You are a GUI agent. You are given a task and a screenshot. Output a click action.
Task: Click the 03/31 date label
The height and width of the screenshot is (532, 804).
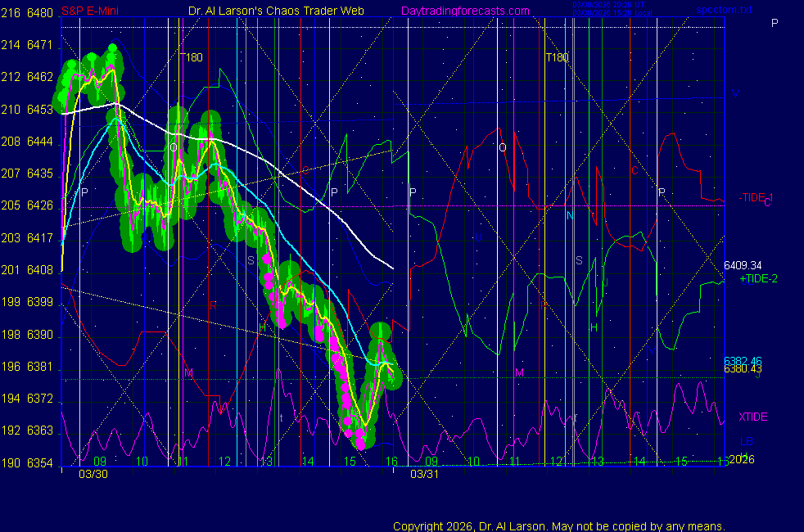click(425, 474)
